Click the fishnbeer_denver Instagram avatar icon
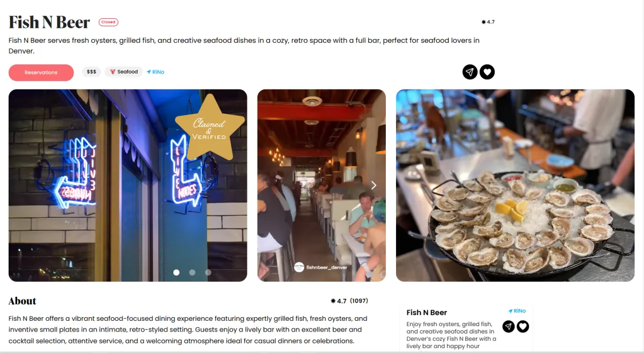The image size is (644, 353). pos(299,267)
